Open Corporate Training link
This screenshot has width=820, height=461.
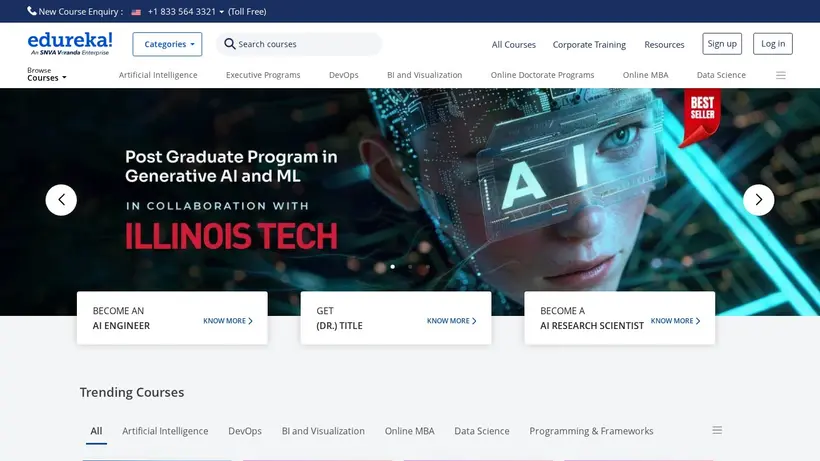point(589,45)
